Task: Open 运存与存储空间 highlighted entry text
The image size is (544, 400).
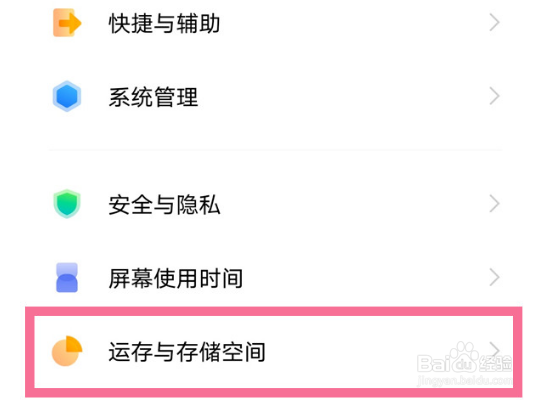Action: pos(187,351)
